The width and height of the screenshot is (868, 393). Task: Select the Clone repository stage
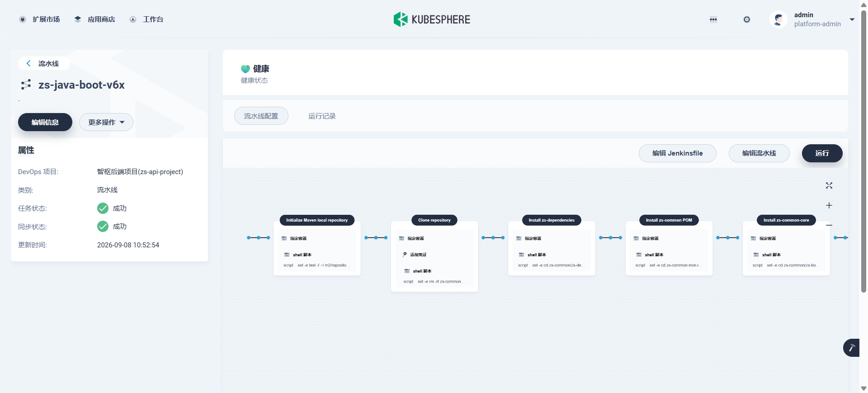(x=434, y=220)
